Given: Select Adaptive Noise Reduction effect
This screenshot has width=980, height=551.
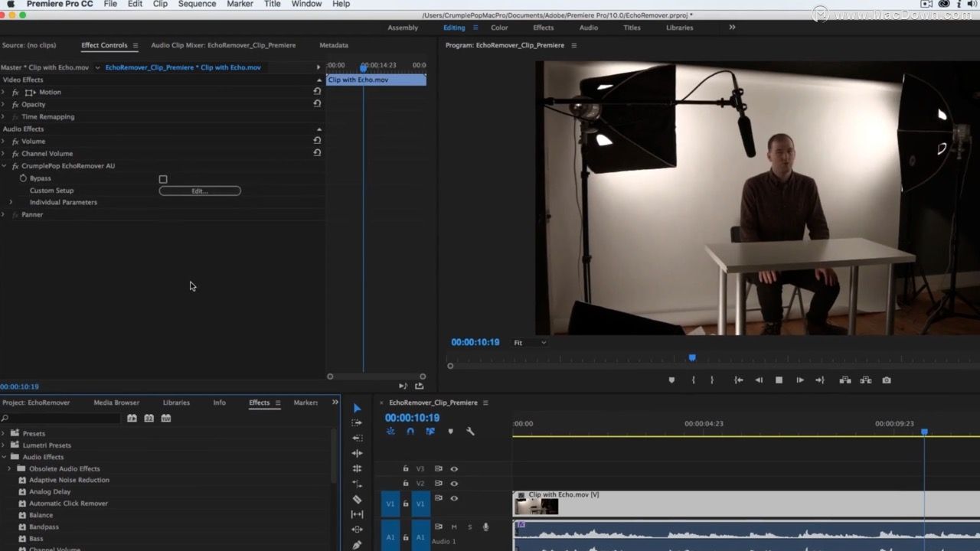Looking at the screenshot, I should (x=69, y=480).
